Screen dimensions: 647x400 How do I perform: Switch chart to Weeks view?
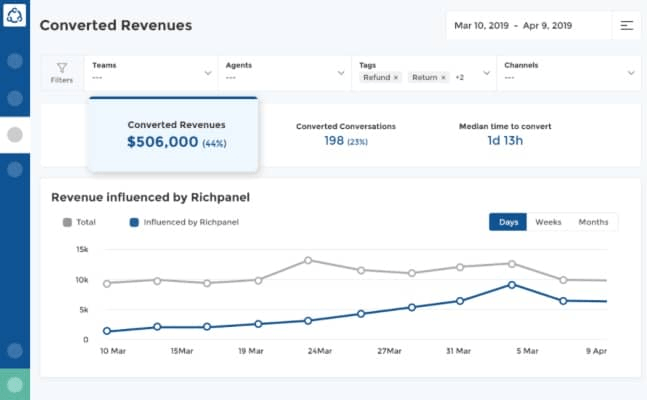tap(548, 222)
